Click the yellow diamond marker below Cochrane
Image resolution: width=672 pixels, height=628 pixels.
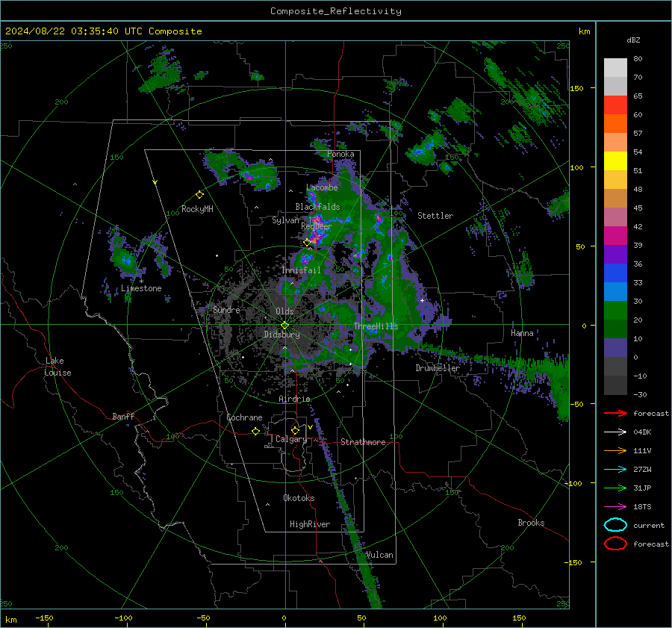[255, 431]
